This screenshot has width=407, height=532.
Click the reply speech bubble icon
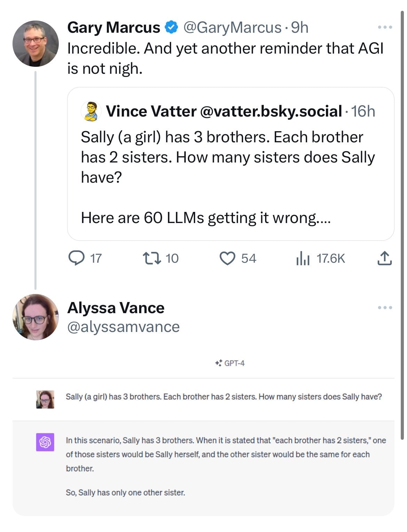76,258
